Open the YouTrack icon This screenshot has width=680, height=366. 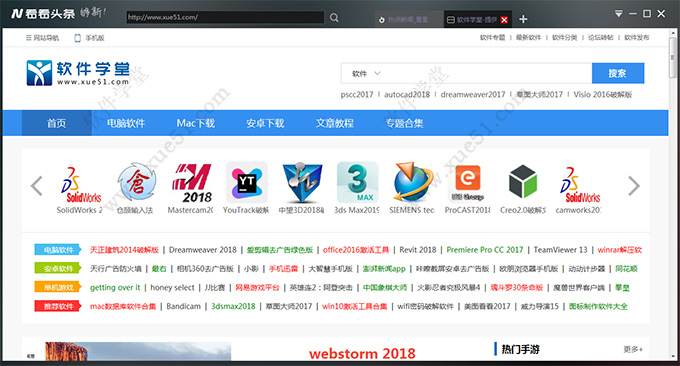coord(247,183)
